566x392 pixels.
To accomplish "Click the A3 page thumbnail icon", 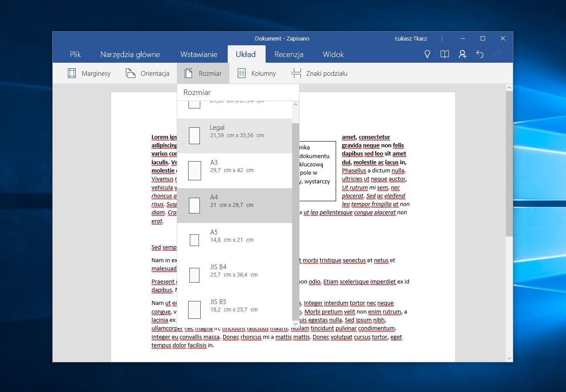I will (x=194, y=170).
